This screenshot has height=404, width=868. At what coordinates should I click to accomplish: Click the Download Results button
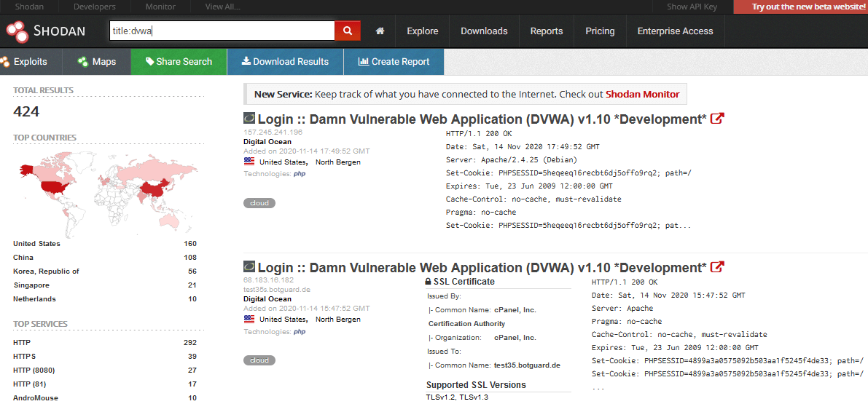click(x=285, y=62)
